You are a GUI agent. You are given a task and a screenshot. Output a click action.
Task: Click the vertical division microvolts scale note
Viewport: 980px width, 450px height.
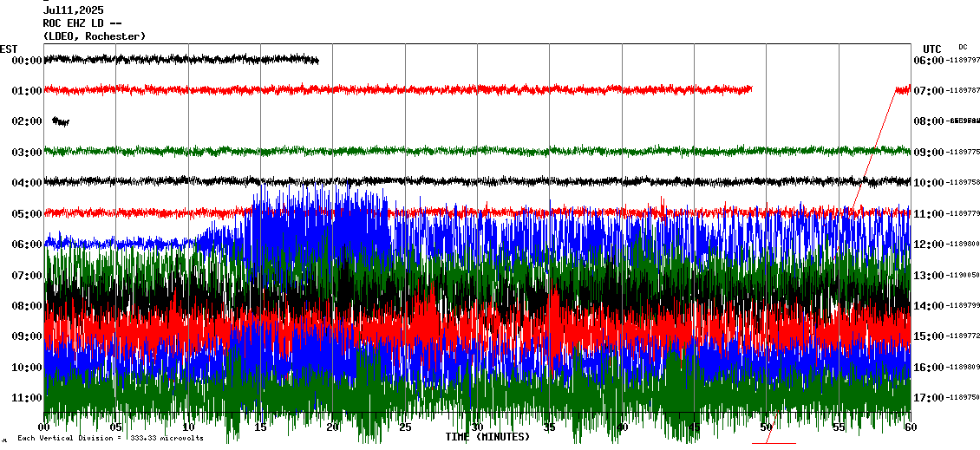tap(110, 439)
